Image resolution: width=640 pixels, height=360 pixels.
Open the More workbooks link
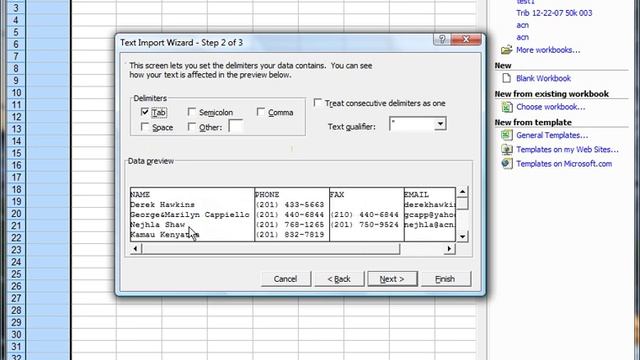(x=548, y=50)
